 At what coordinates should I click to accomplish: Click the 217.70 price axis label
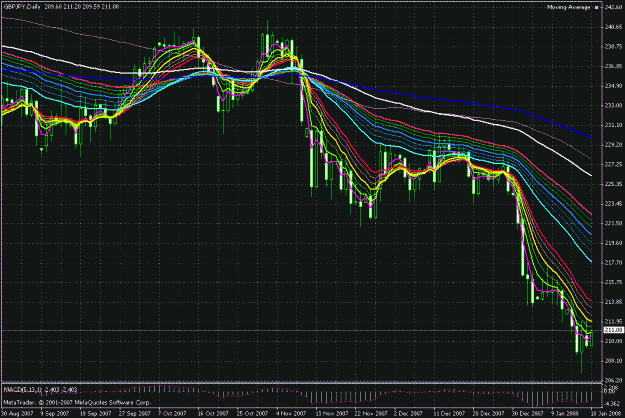pos(615,263)
